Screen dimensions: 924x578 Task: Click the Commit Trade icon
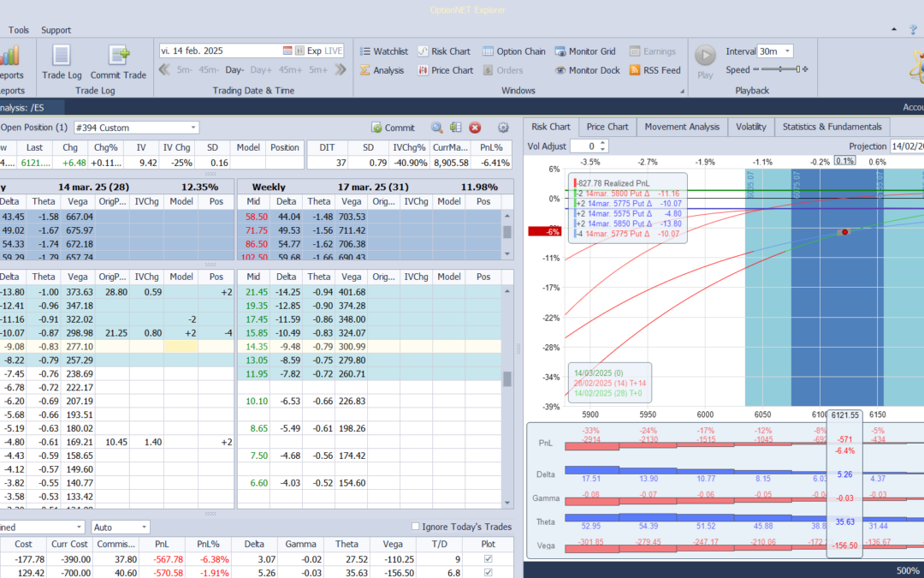pos(118,62)
